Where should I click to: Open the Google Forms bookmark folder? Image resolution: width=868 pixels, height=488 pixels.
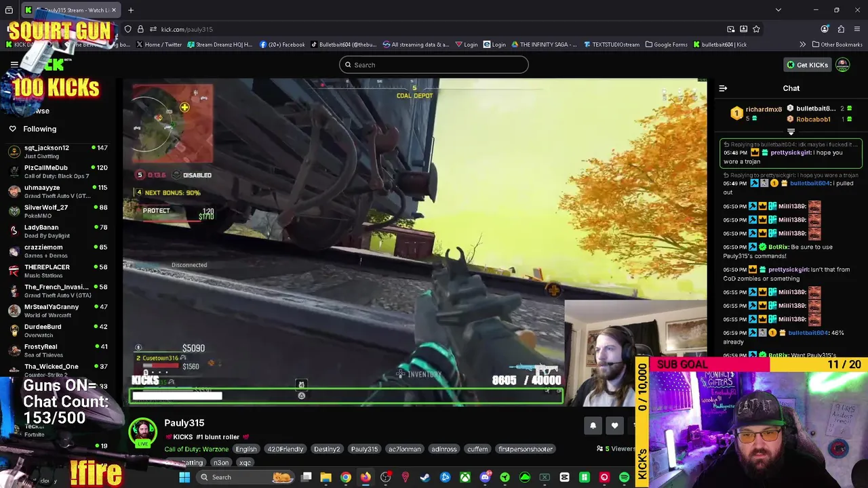coord(666,45)
